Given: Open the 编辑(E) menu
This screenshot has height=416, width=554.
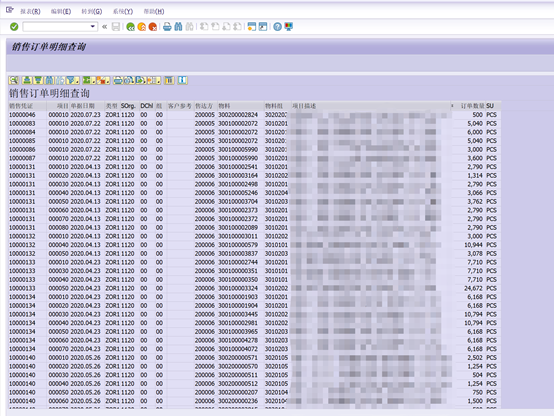Looking at the screenshot, I should click(61, 11).
